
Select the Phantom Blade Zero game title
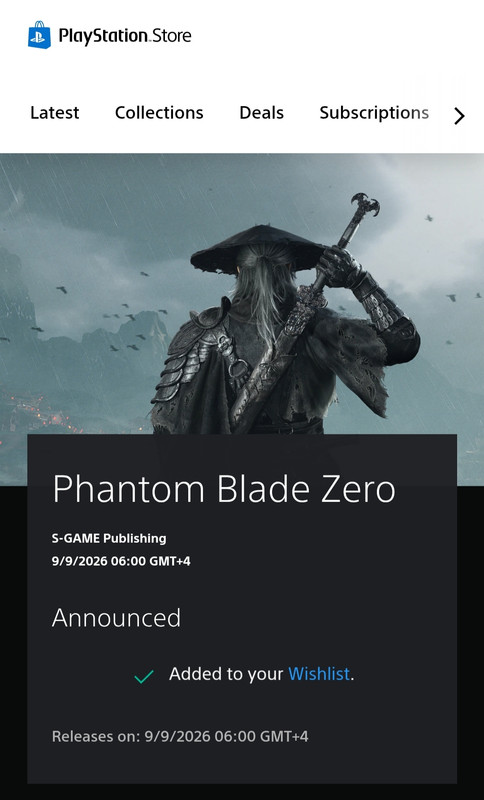tap(224, 489)
